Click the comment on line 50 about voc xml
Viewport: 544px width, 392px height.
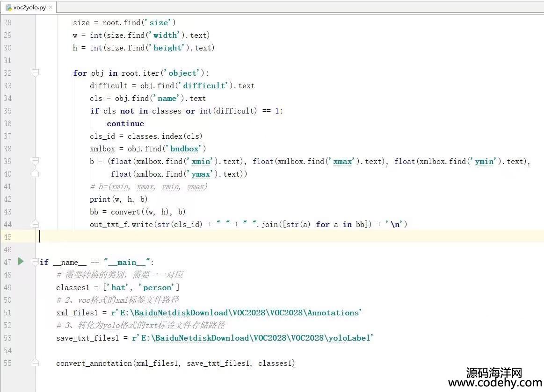[x=117, y=300]
